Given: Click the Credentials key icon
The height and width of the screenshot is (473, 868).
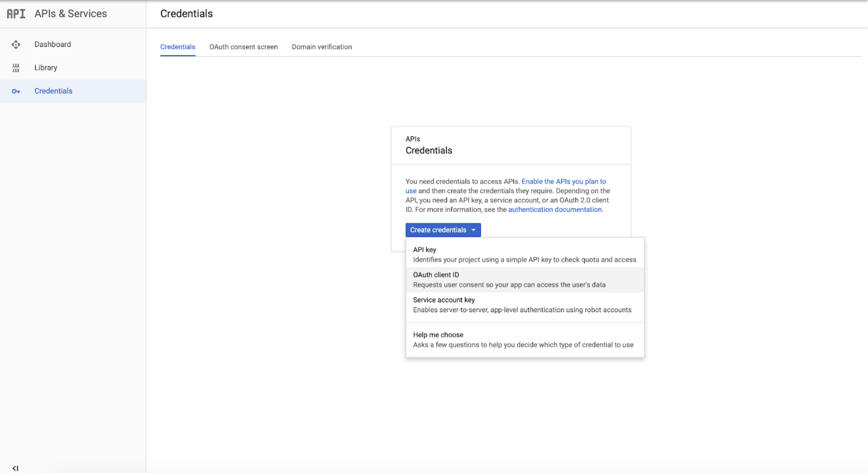Looking at the screenshot, I should (x=16, y=91).
